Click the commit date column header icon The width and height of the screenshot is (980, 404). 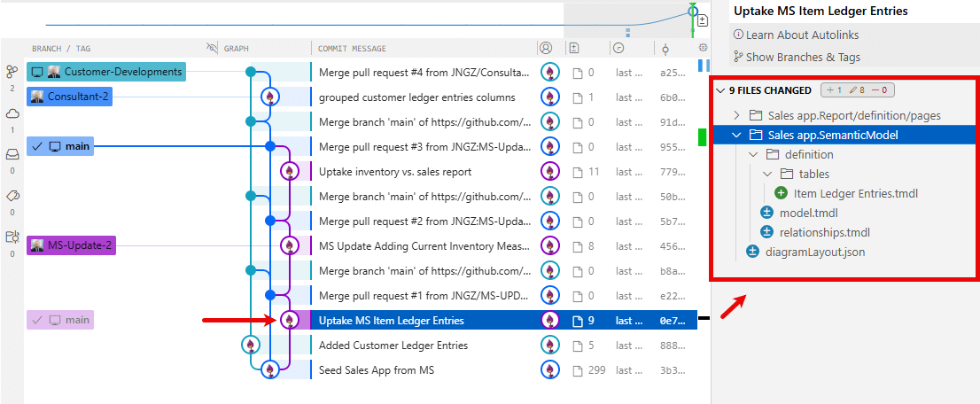click(618, 48)
